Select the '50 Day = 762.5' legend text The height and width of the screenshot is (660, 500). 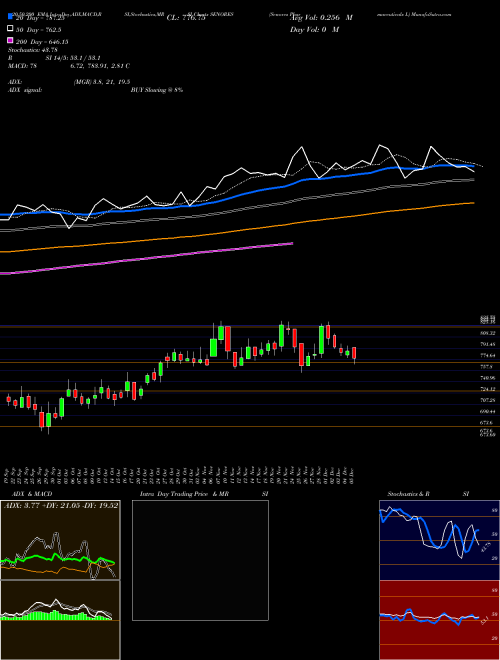pyautogui.click(x=39, y=30)
